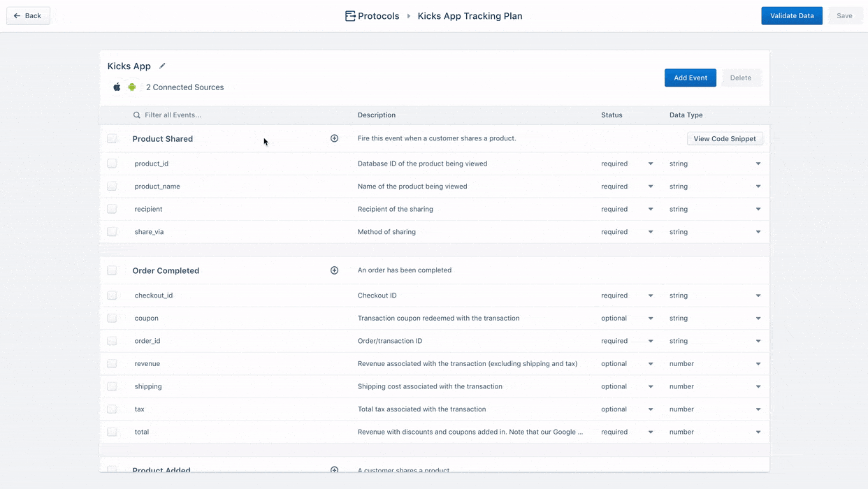Viewport: 868px width, 489px height.
Task: Check the product_id property checkbox
Action: (x=112, y=163)
